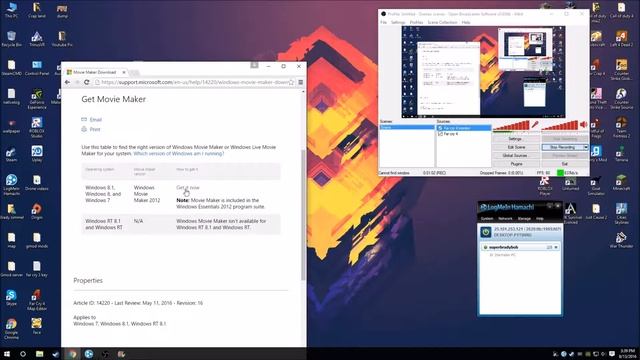Open System menu in Hamachi
This screenshot has width=640, height=360.
tap(487, 219)
